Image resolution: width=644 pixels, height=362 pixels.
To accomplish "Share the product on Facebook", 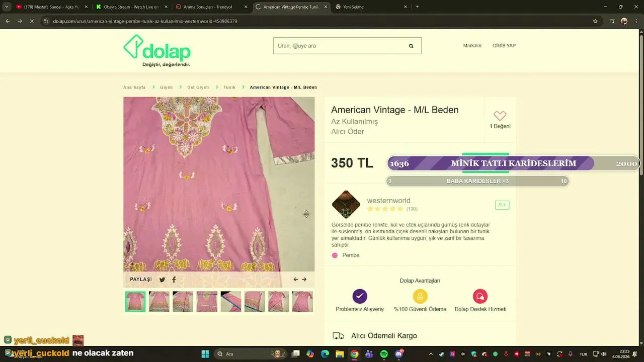I will pyautogui.click(x=174, y=280).
